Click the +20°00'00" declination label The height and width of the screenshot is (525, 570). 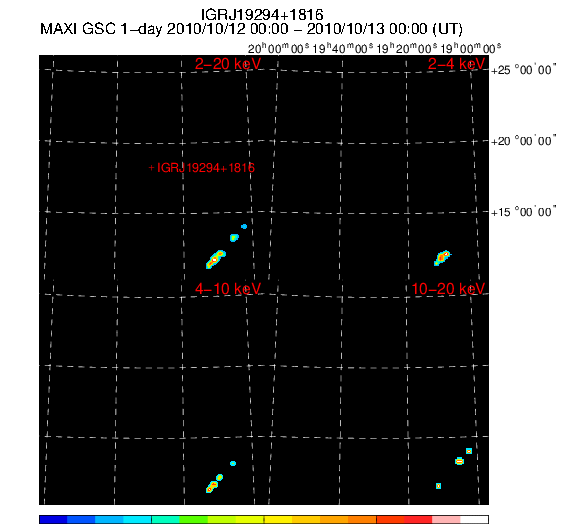coord(523,140)
